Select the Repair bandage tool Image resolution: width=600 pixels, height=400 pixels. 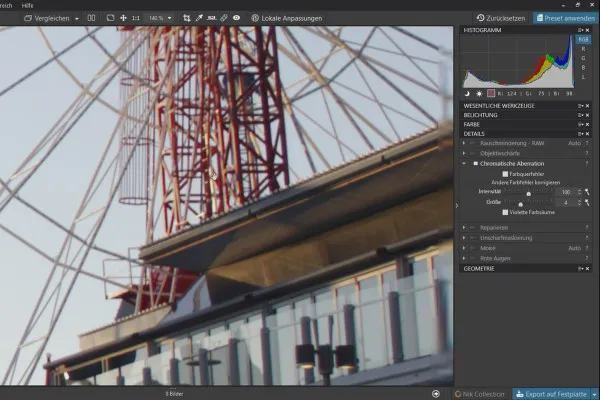[224, 18]
